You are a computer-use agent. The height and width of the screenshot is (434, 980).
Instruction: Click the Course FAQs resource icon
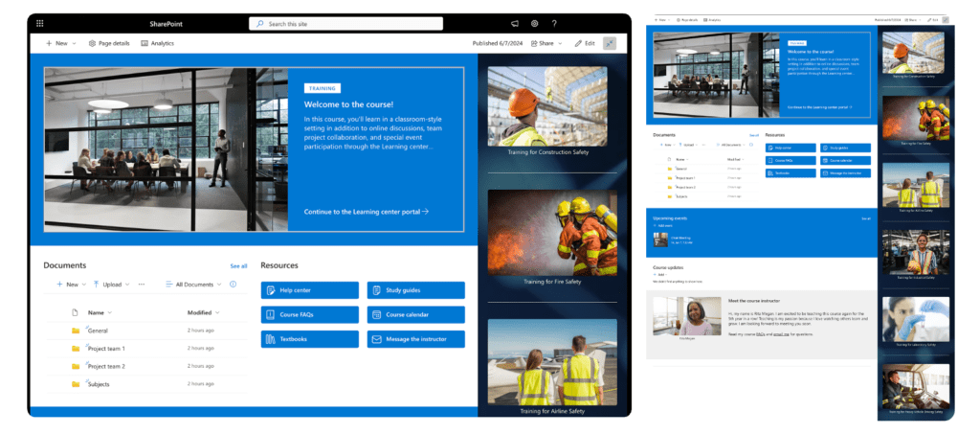click(x=271, y=314)
